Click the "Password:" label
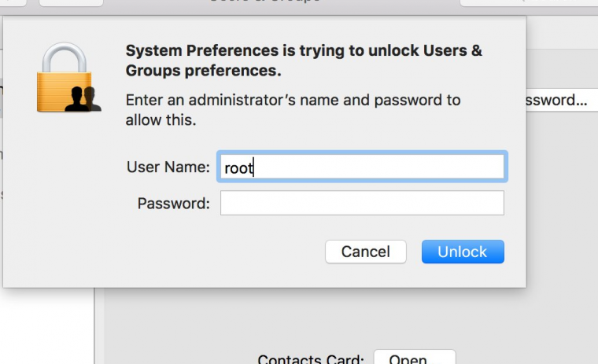Image resolution: width=598 pixels, height=364 pixels. pos(174,204)
